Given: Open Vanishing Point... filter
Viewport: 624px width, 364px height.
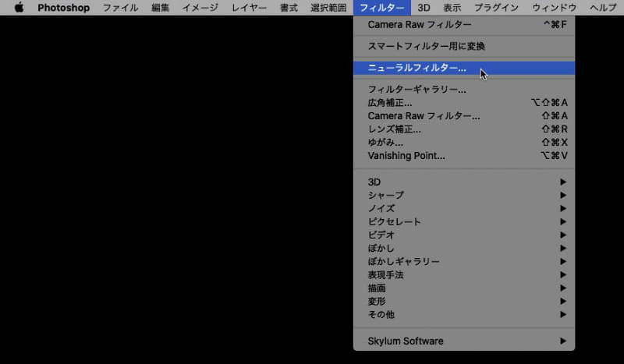Looking at the screenshot, I should click(x=464, y=156).
